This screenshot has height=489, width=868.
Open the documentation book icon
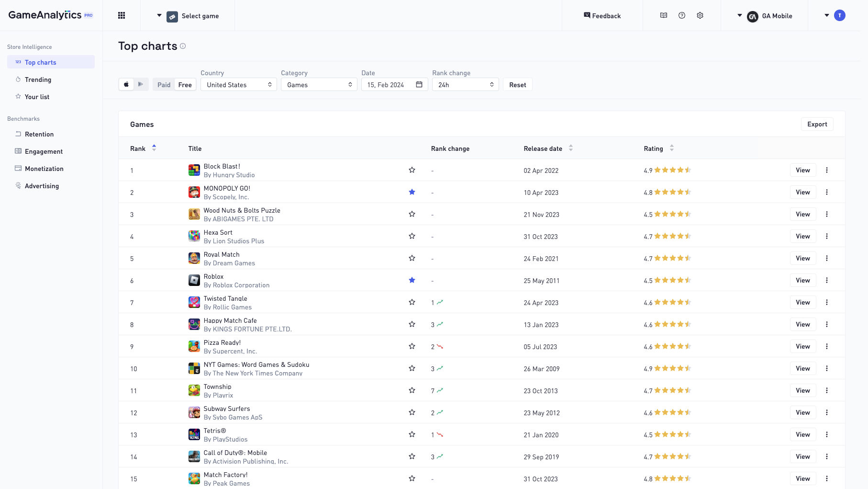664,15
